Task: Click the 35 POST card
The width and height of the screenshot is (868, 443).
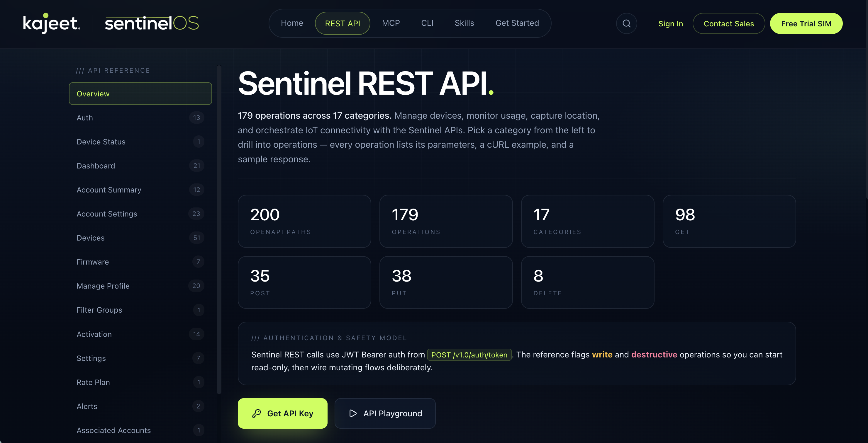Action: pyautogui.click(x=304, y=282)
